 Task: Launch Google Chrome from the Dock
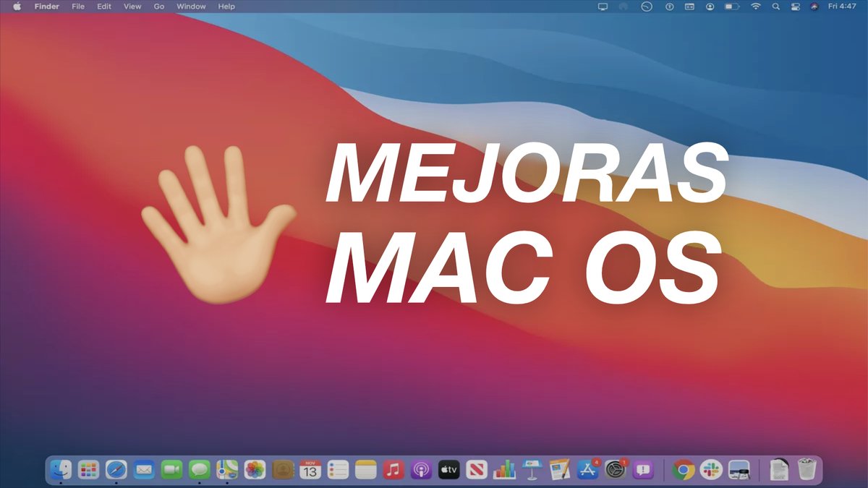[683, 470]
